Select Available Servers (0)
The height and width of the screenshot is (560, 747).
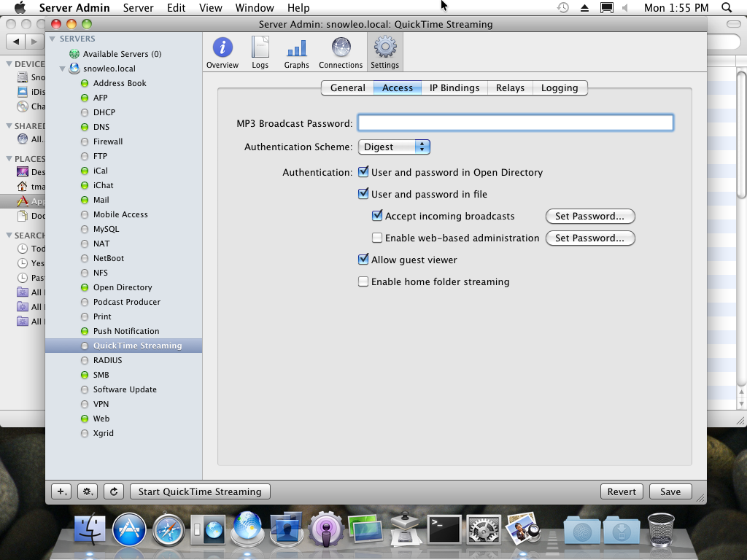tap(123, 54)
